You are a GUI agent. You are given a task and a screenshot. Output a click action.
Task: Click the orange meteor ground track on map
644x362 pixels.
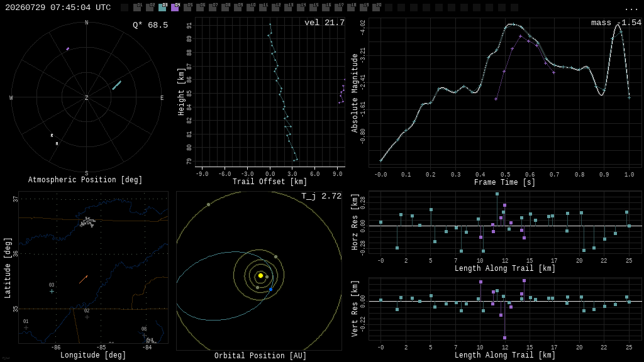[x=84, y=280]
